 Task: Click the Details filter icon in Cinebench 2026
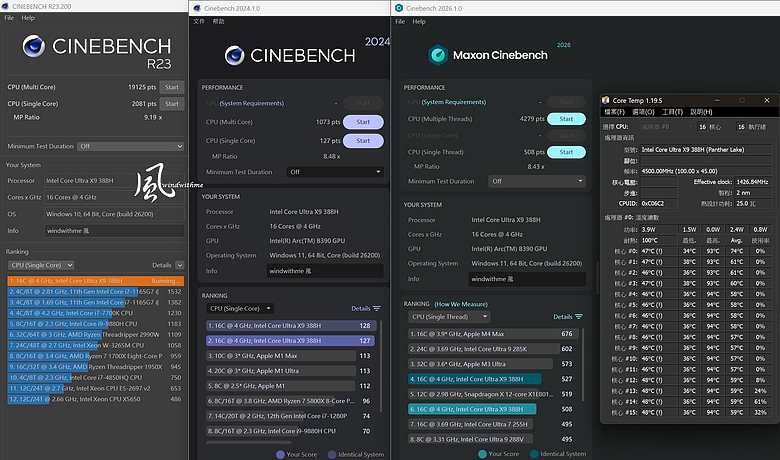[x=579, y=317]
